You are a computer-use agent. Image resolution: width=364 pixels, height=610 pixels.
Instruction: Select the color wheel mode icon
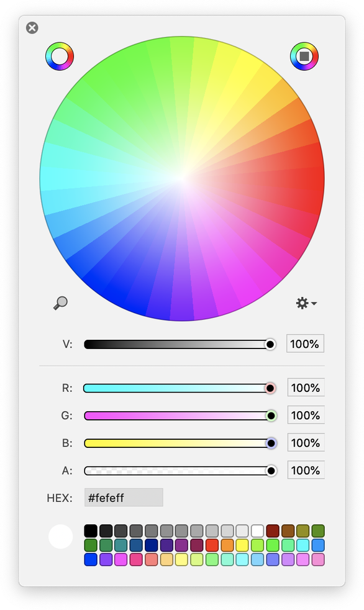click(60, 57)
